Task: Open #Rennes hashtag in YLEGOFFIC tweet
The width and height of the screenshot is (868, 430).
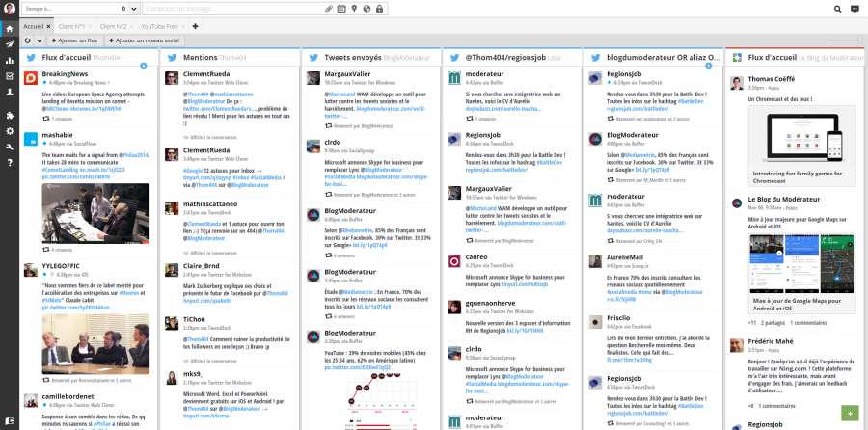Action: [128, 293]
